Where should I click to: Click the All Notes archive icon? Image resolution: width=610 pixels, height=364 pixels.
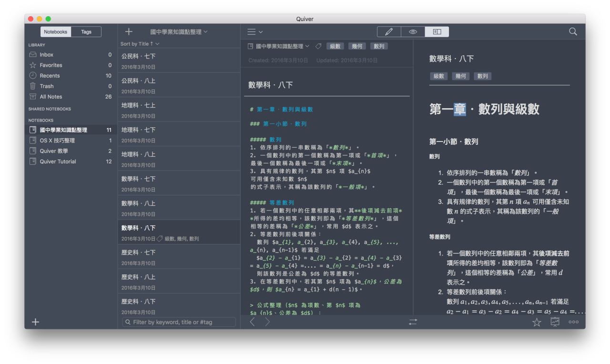[33, 97]
